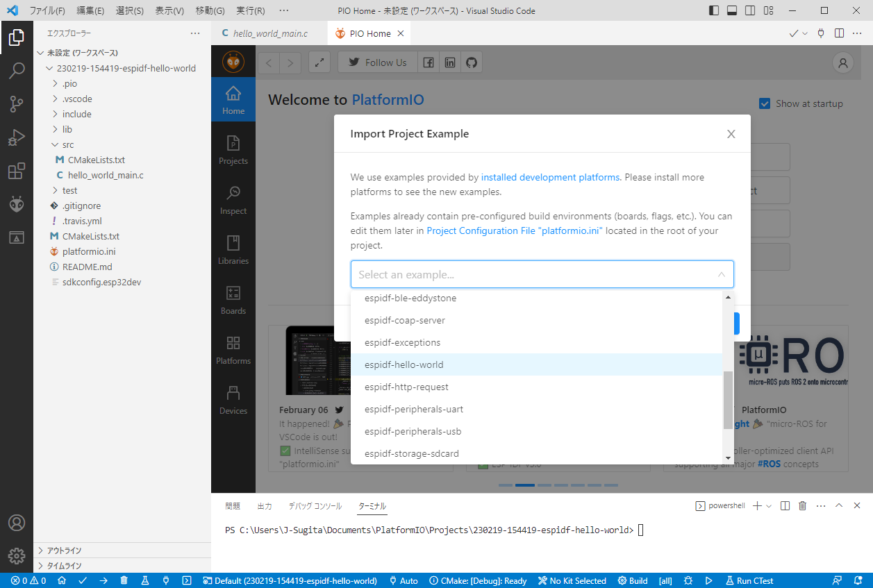This screenshot has height=588, width=873.
Task: Click the Follow Us button
Action: [x=378, y=62]
